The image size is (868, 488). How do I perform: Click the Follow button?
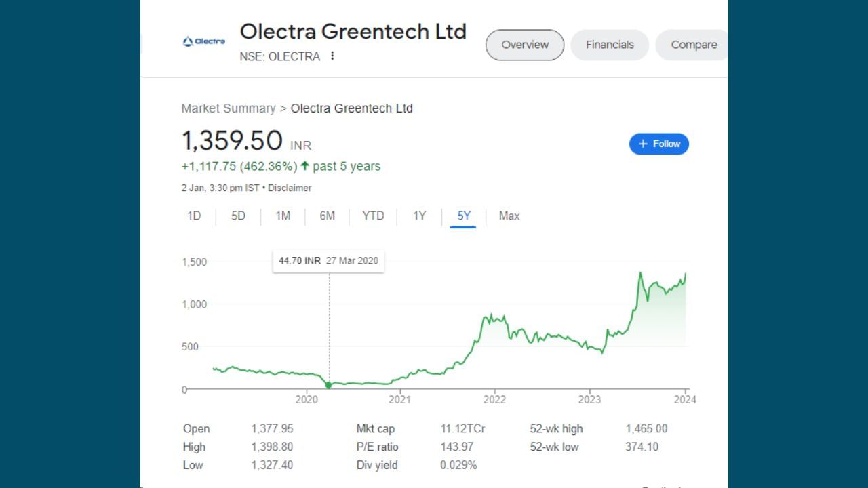[658, 144]
